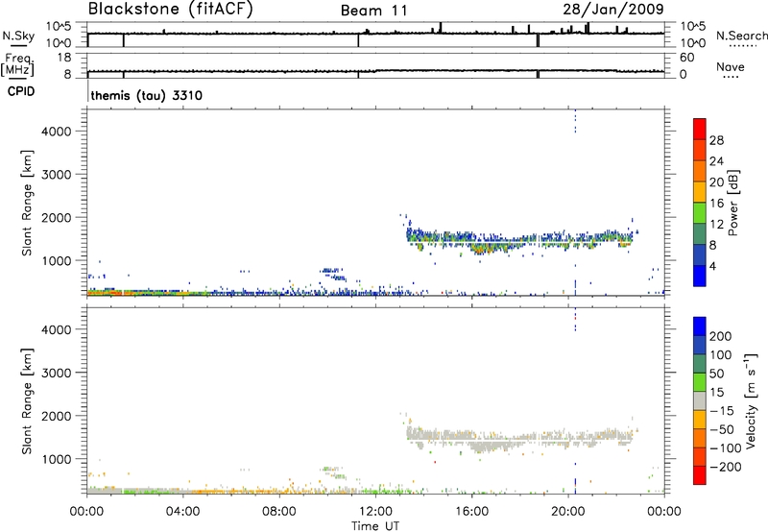This screenshot has width=768, height=532.
Task: Click the strong near-range echo at 01:00 in the power panel
Action: point(111,293)
